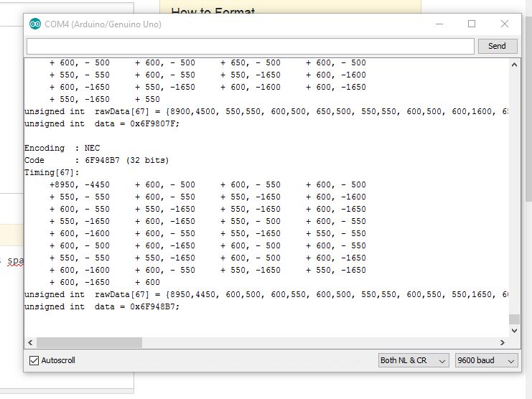Screen dimensions: 532x399
Task: Click the 'Encoding : NEC' line
Action: click(x=62, y=148)
